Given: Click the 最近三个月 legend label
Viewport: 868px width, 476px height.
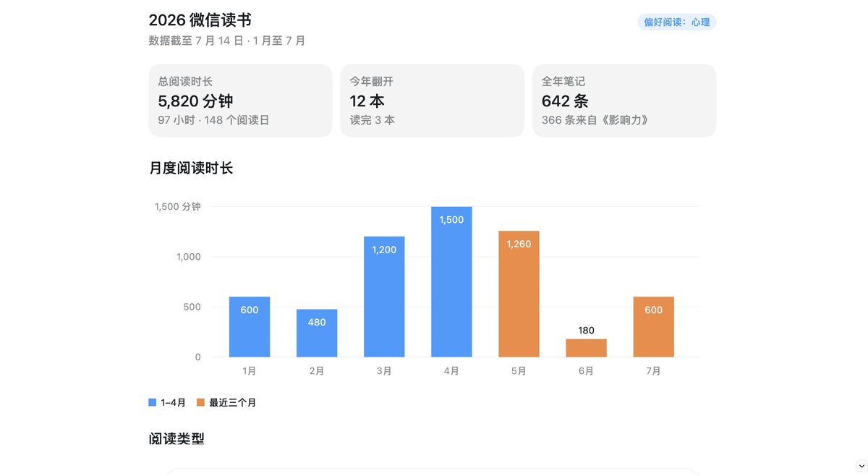Looking at the screenshot, I should (232, 402).
